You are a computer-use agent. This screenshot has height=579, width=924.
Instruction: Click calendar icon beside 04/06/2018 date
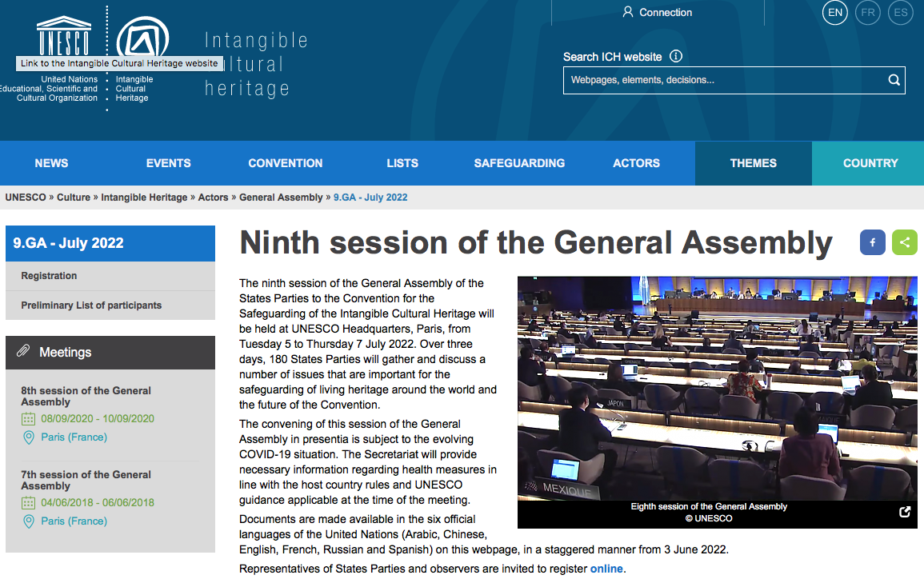tap(28, 503)
